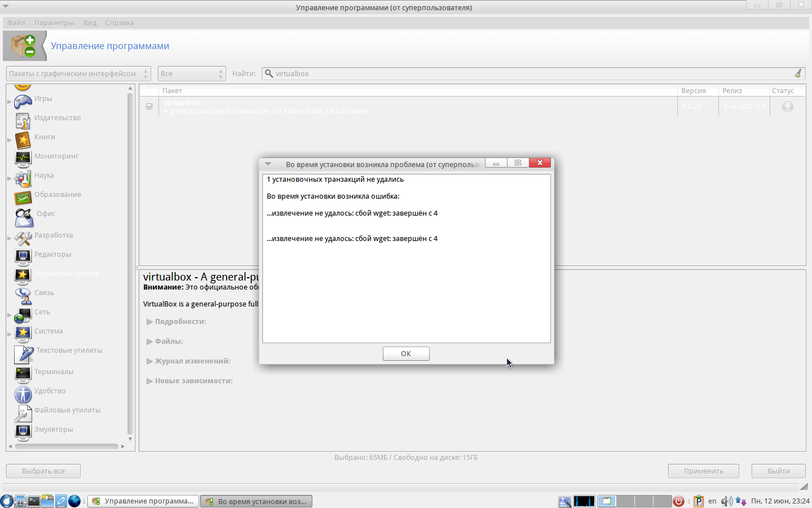Open the Параметры menu
Viewport: 812px width, 508px height.
[x=54, y=23]
